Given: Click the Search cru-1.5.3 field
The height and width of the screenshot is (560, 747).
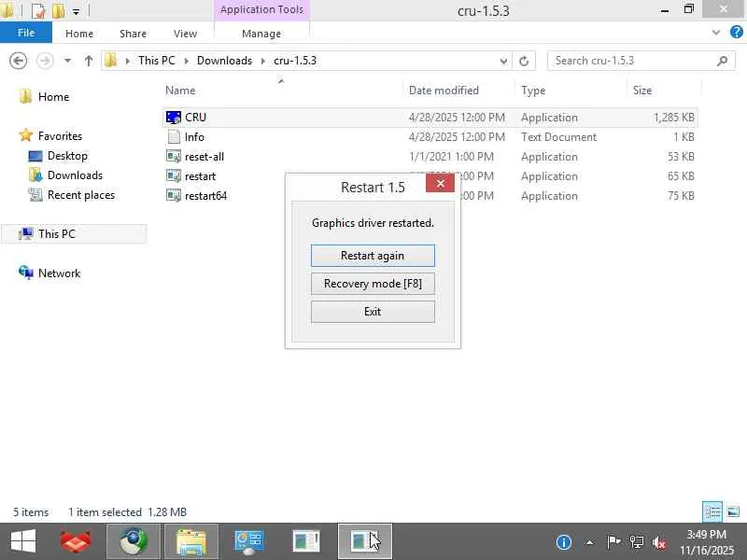Looking at the screenshot, I should point(641,61).
